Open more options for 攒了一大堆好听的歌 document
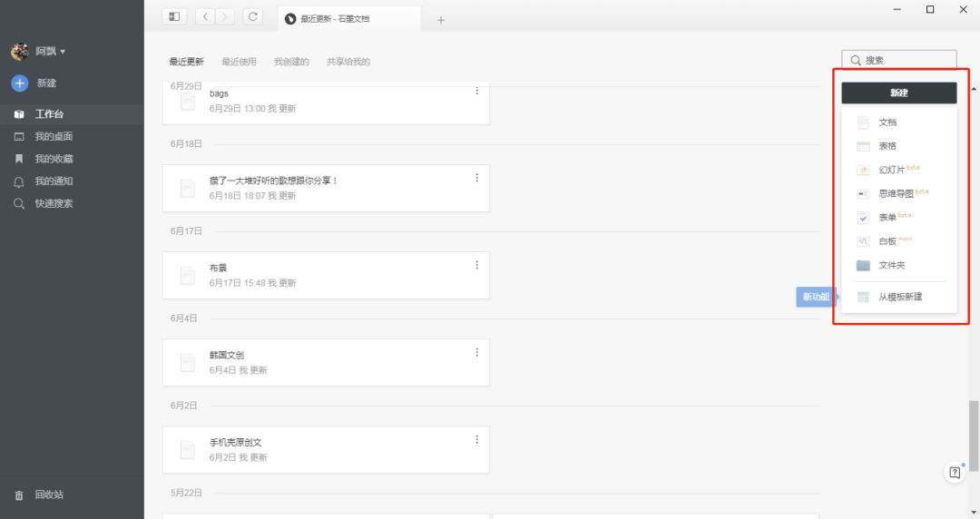The image size is (980, 519). [x=477, y=178]
